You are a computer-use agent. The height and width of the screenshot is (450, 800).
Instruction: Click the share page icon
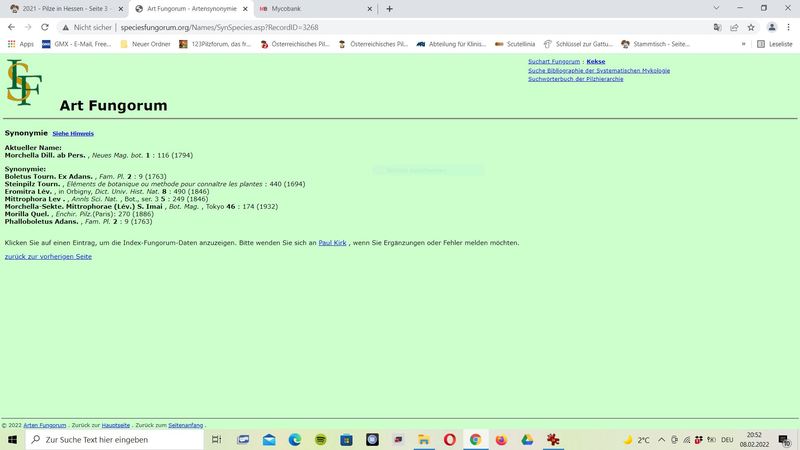(734, 28)
